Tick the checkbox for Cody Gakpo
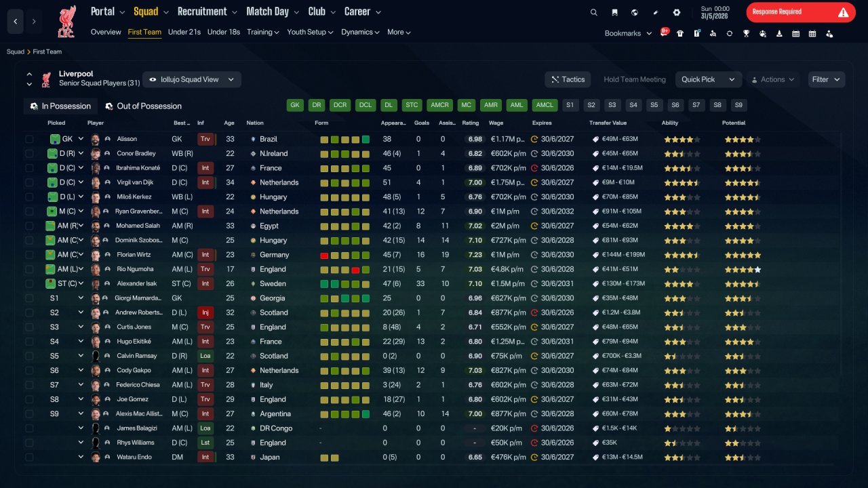This screenshot has width=868, height=488. pos(29,370)
